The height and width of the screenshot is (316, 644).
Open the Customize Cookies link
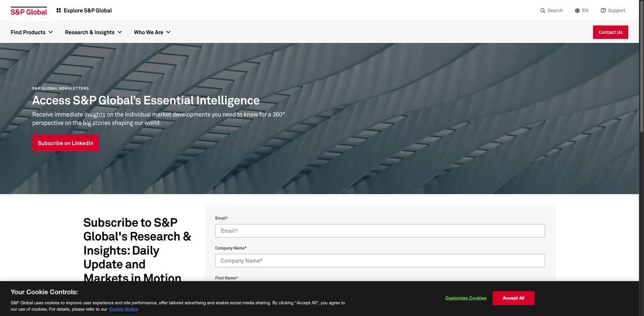[466, 298]
